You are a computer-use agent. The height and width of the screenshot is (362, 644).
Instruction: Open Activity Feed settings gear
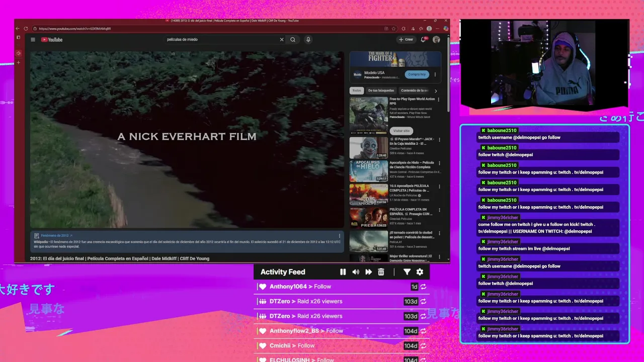pos(420,272)
